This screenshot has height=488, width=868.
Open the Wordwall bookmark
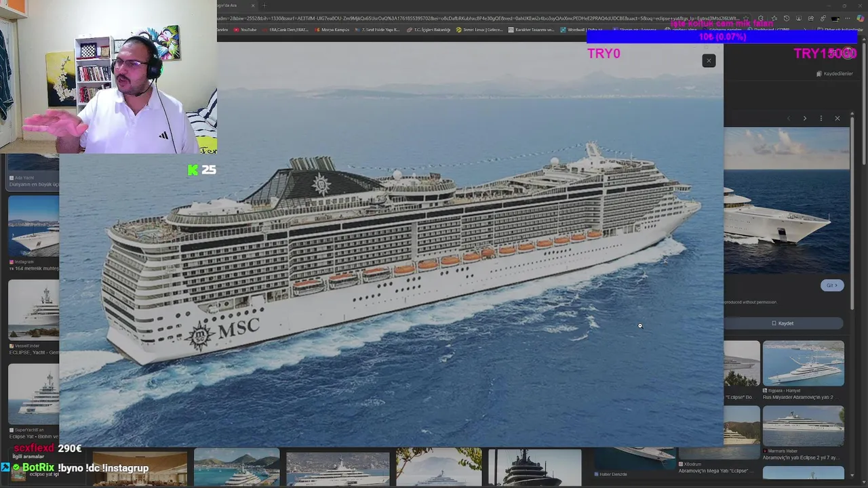(582, 30)
